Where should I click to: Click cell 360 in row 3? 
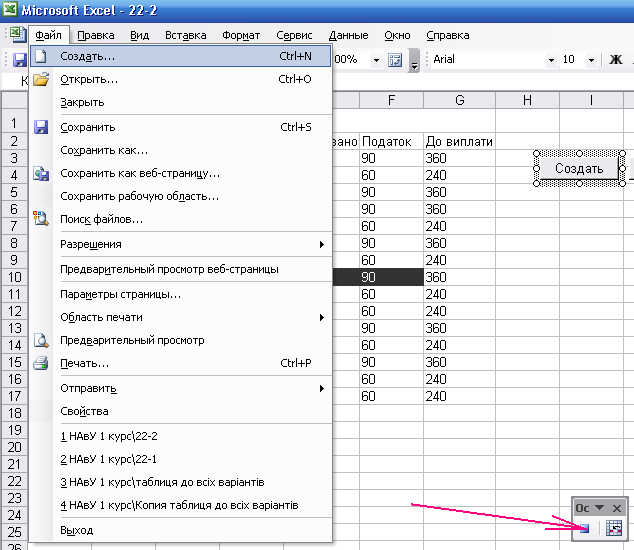click(x=459, y=159)
